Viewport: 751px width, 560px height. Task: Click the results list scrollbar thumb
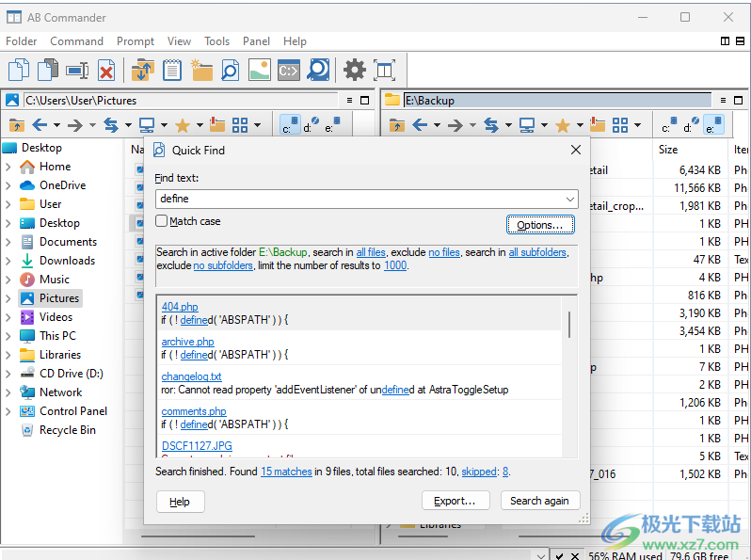(569, 325)
